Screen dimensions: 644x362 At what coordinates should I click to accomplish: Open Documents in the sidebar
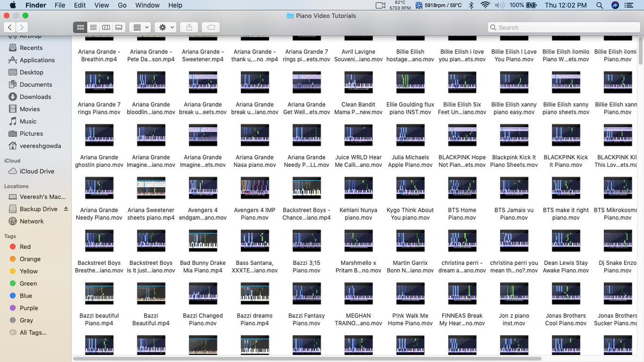point(36,85)
